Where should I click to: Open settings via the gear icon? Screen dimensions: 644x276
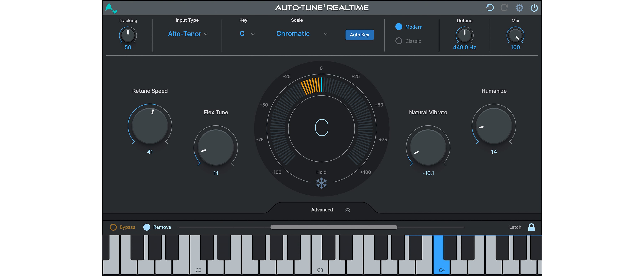tap(519, 8)
